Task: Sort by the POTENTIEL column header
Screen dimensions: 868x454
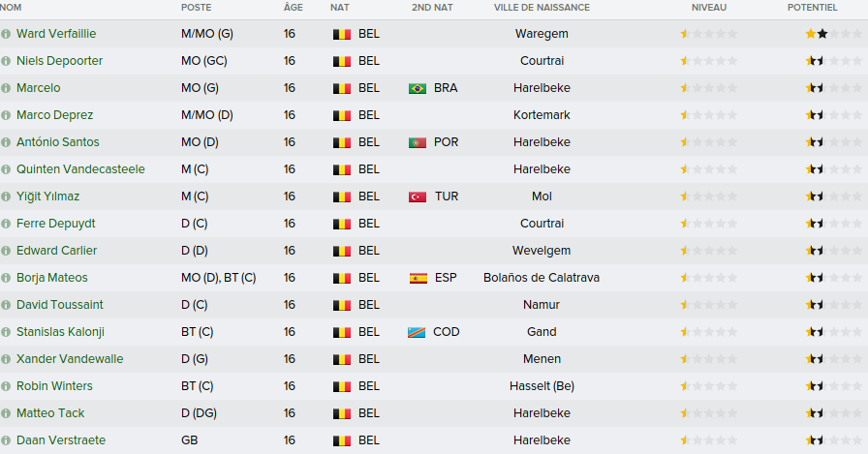Action: pos(812,7)
